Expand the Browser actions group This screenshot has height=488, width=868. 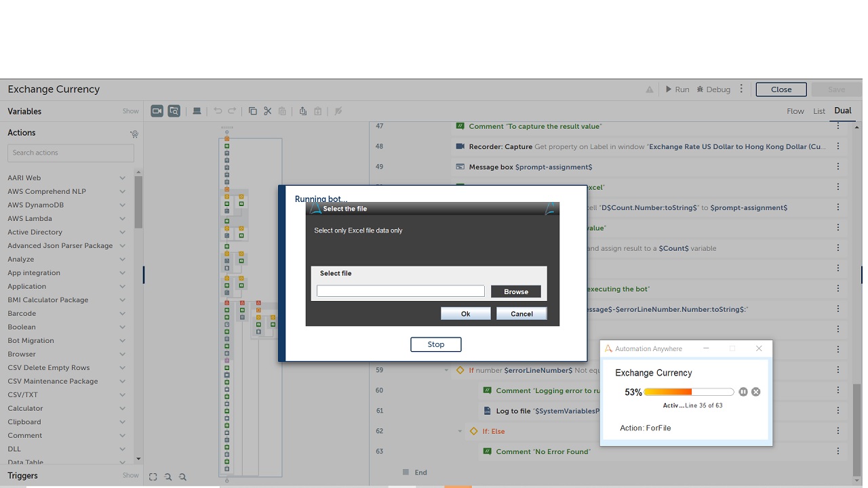point(122,354)
